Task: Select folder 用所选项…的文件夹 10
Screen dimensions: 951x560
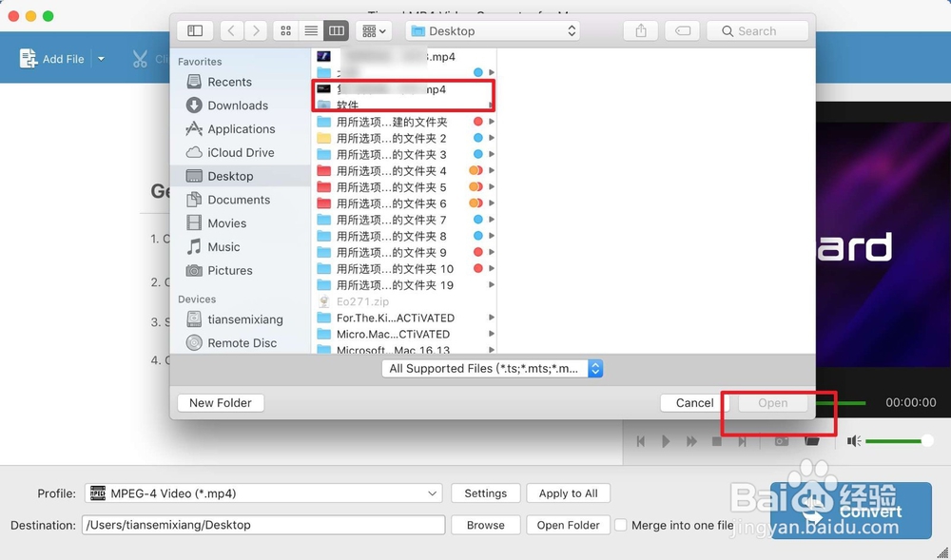Action: 404,269
